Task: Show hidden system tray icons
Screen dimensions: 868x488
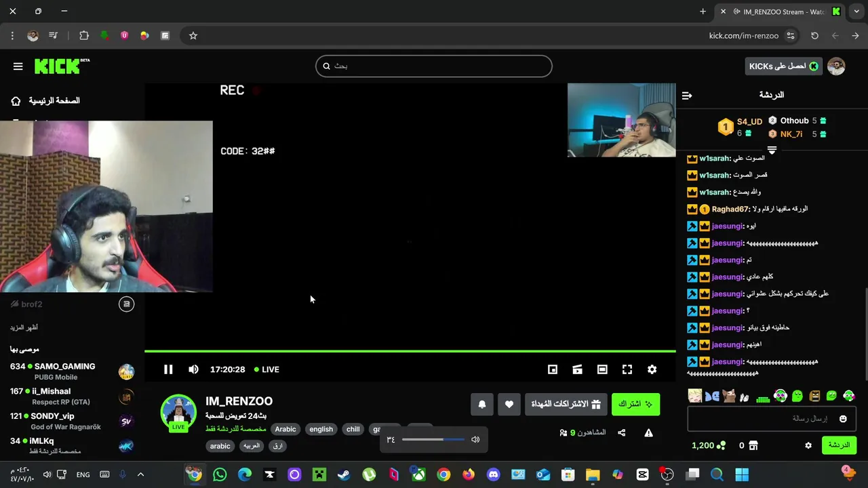Action: [140, 474]
